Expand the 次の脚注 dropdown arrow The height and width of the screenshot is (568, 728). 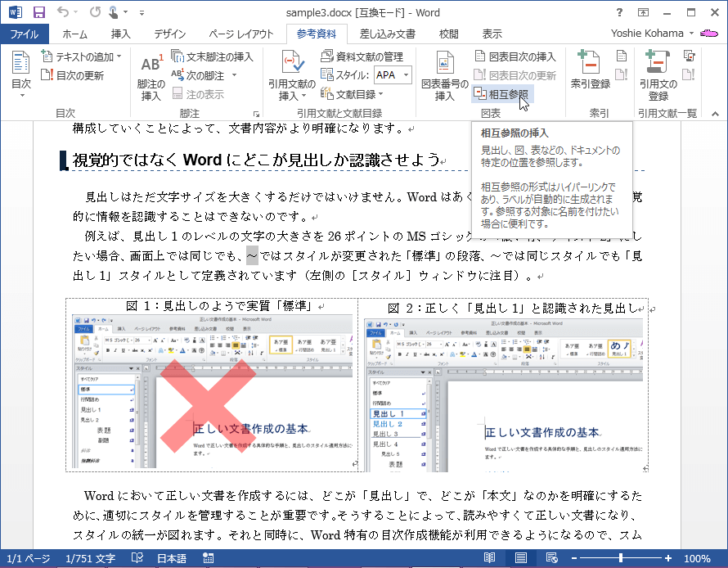234,75
